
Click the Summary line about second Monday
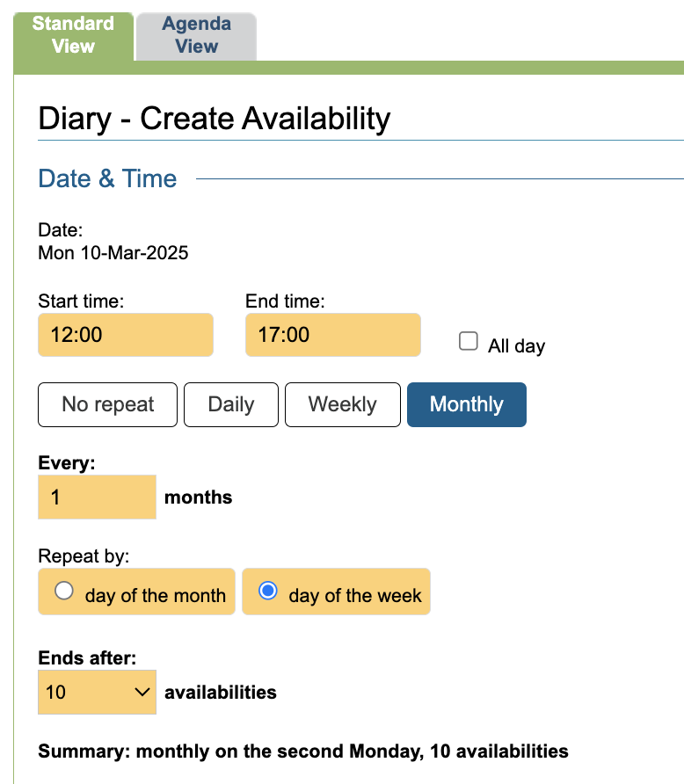(303, 751)
